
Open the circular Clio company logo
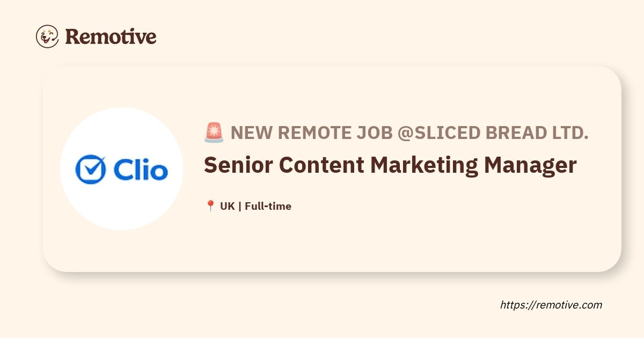pyautogui.click(x=121, y=169)
